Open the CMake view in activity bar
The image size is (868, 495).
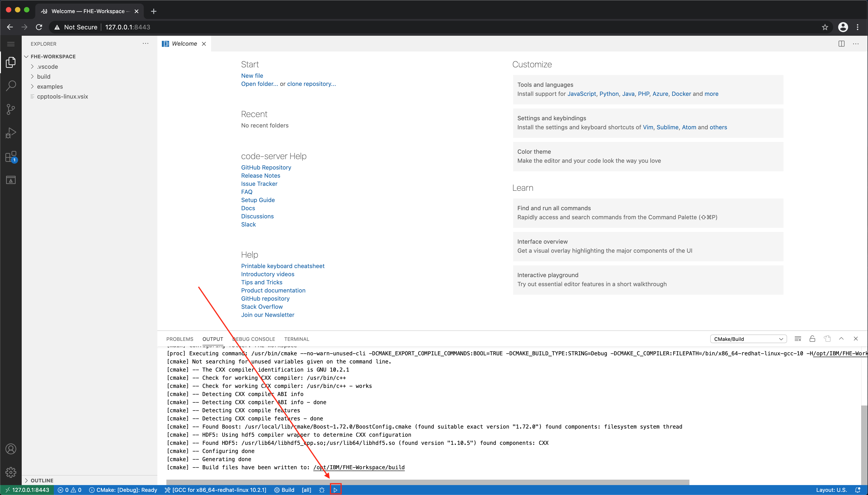tap(11, 180)
